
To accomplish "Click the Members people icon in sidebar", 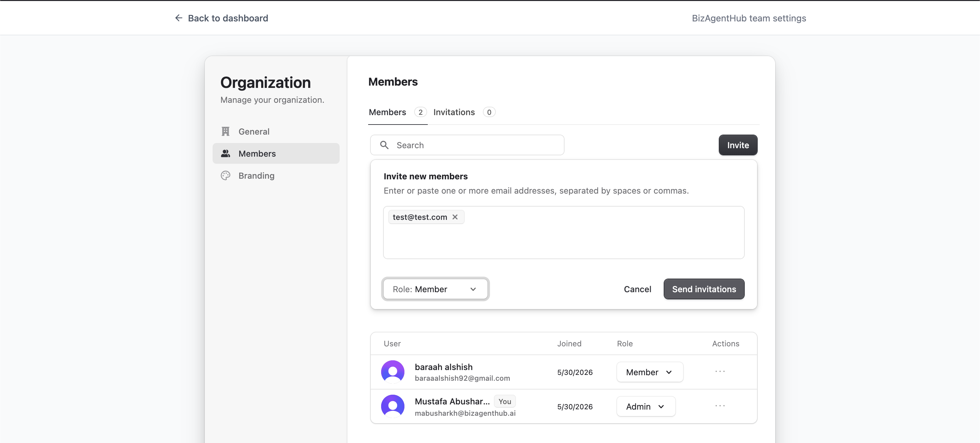I will click(x=226, y=153).
